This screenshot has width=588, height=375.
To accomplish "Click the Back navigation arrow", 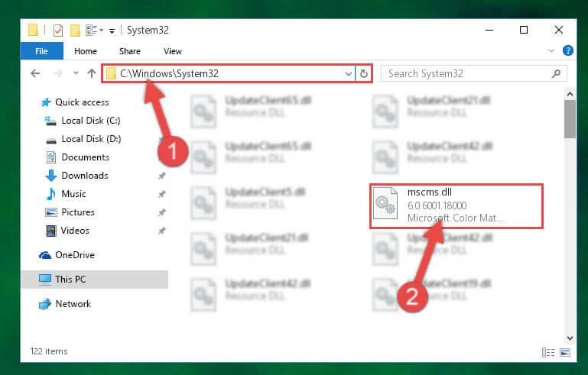I will click(34, 74).
